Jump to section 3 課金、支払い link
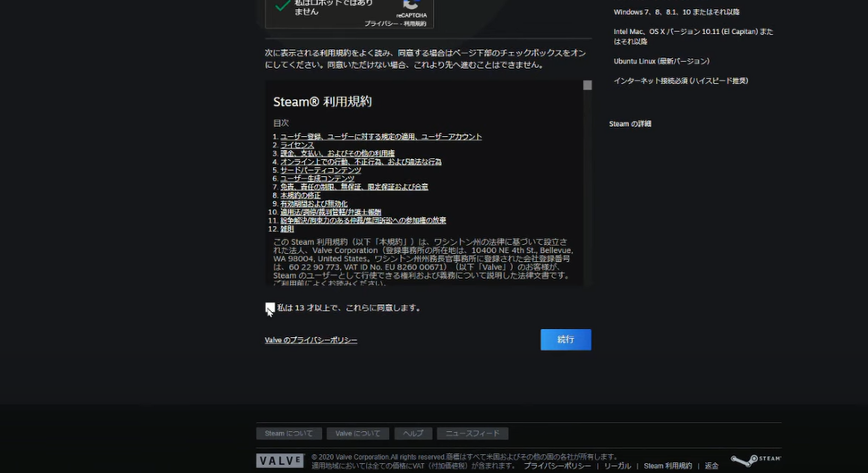The image size is (868, 473). (337, 153)
